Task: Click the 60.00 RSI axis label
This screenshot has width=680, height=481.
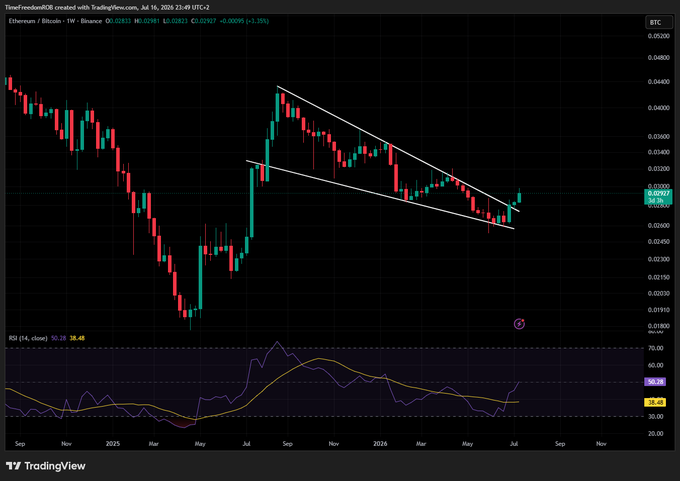Action: click(x=656, y=365)
